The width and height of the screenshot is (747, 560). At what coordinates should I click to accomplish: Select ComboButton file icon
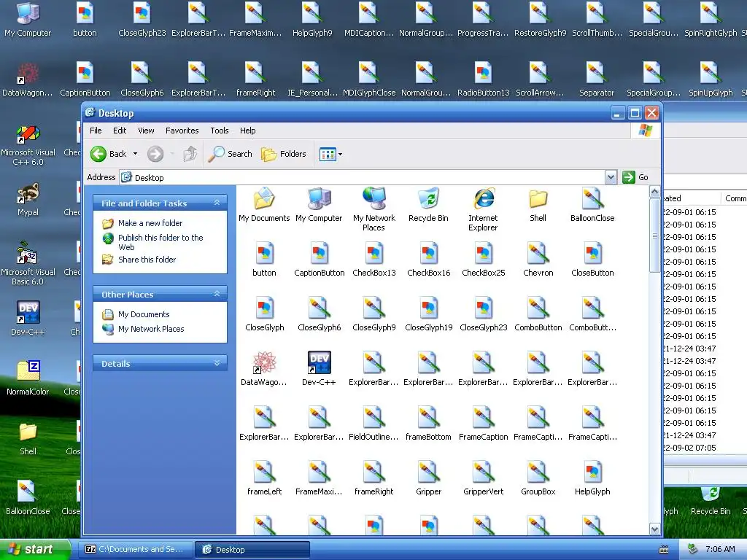pos(538,314)
